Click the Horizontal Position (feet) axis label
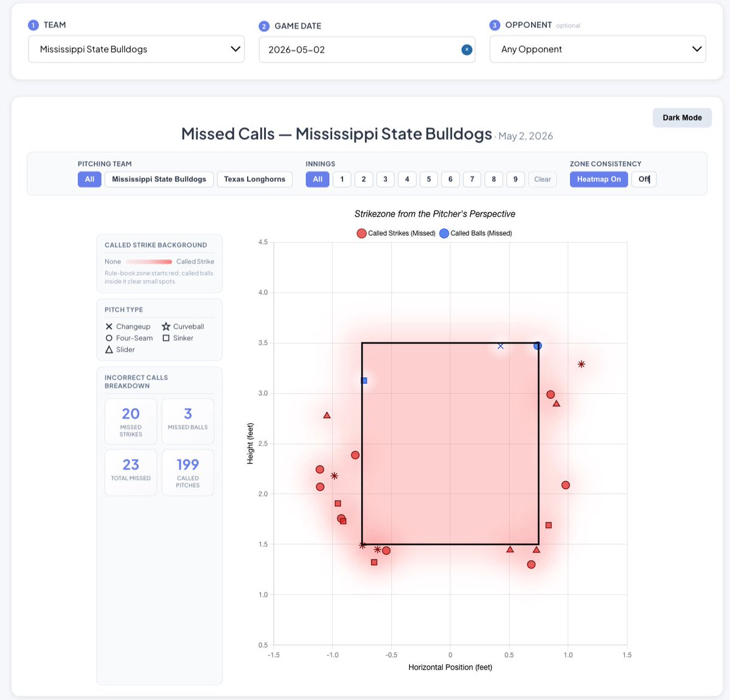Image resolution: width=730 pixels, height=700 pixels. coord(450,667)
